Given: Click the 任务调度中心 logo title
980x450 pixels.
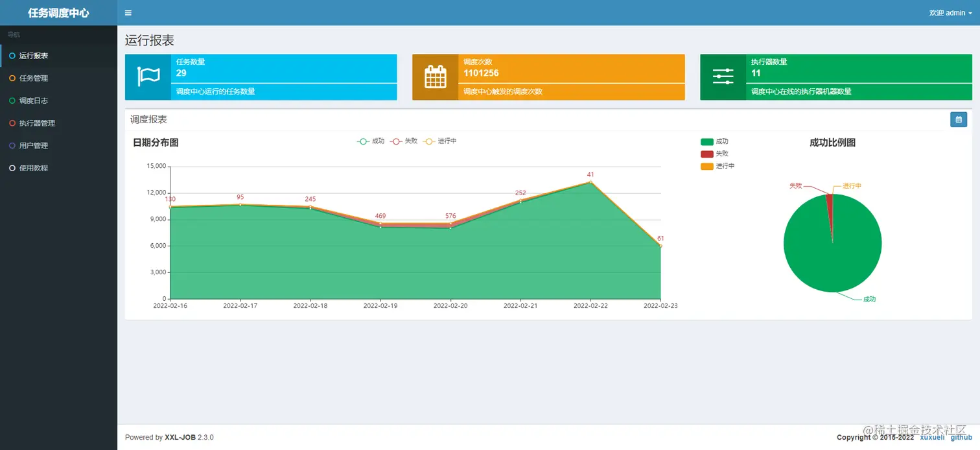Looking at the screenshot, I should point(58,13).
